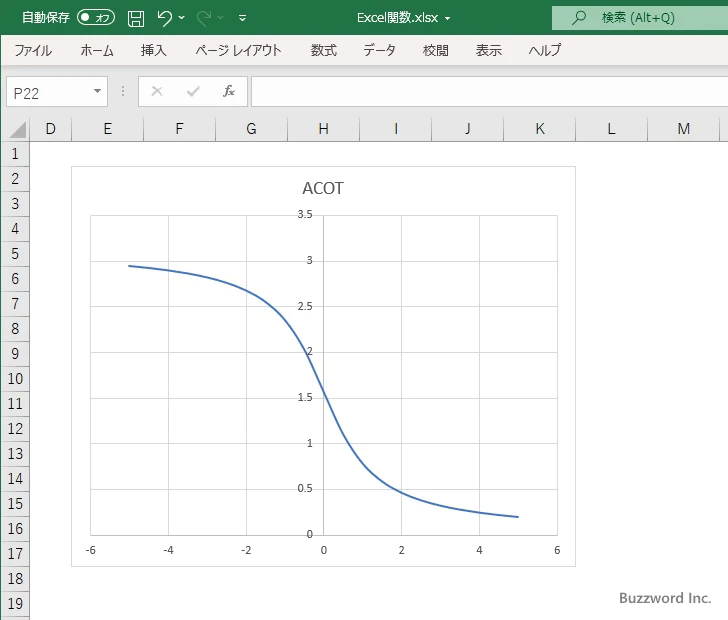Toggle the AutoSave switch
728x620 pixels.
(96, 18)
